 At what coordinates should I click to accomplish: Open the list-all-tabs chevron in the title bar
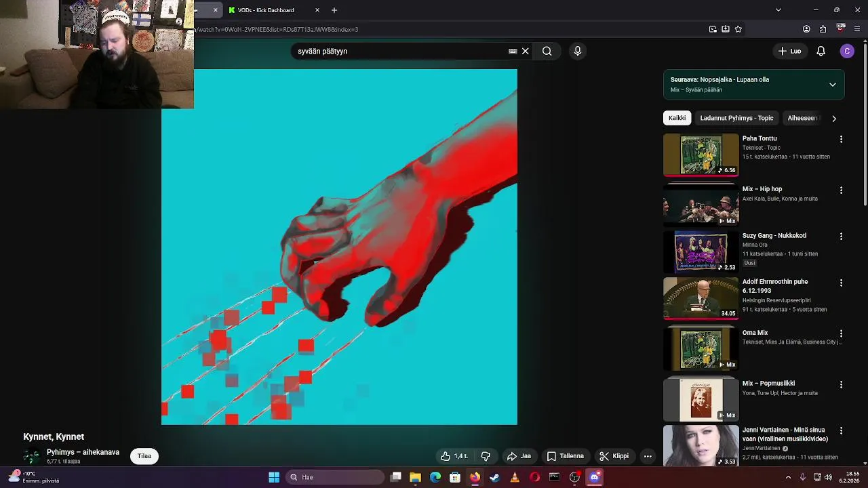pyautogui.click(x=778, y=10)
